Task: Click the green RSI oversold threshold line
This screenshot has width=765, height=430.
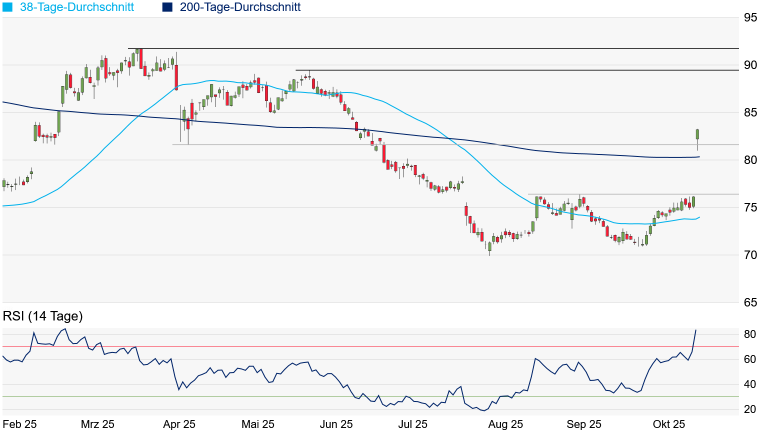Action: [x=300, y=397]
